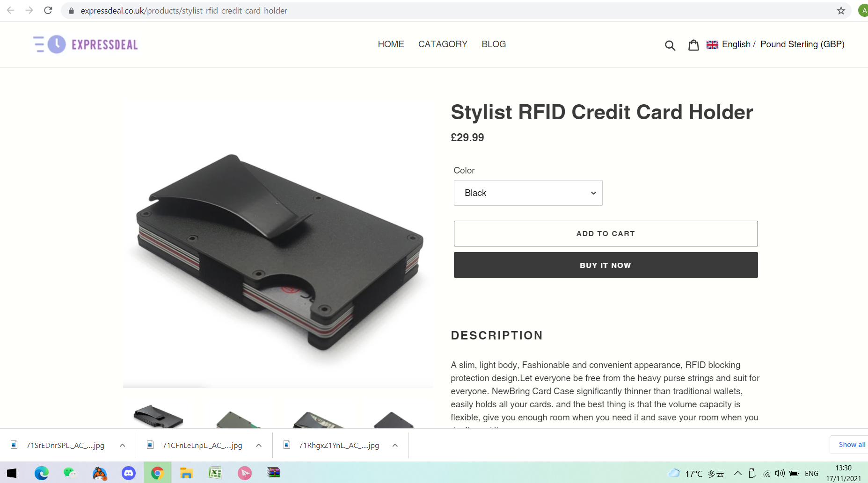This screenshot has height=483, width=868.
Task: Click the ExpressDeal logo
Action: coord(86,44)
